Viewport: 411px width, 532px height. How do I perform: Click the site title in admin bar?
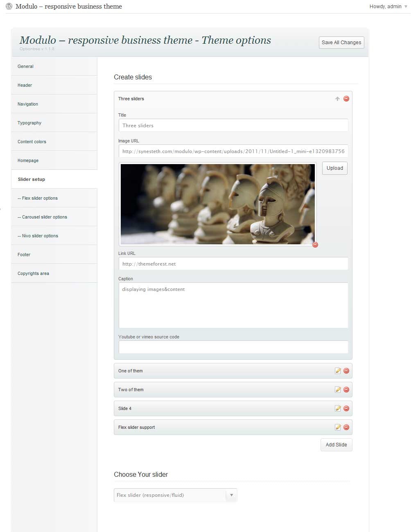pyautogui.click(x=69, y=7)
